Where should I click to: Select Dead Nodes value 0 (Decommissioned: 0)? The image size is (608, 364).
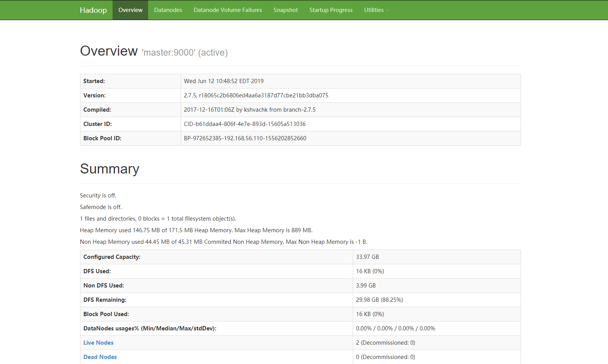pos(385,357)
